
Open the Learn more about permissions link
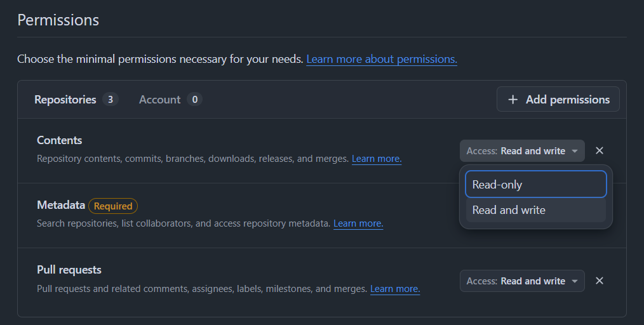(382, 59)
